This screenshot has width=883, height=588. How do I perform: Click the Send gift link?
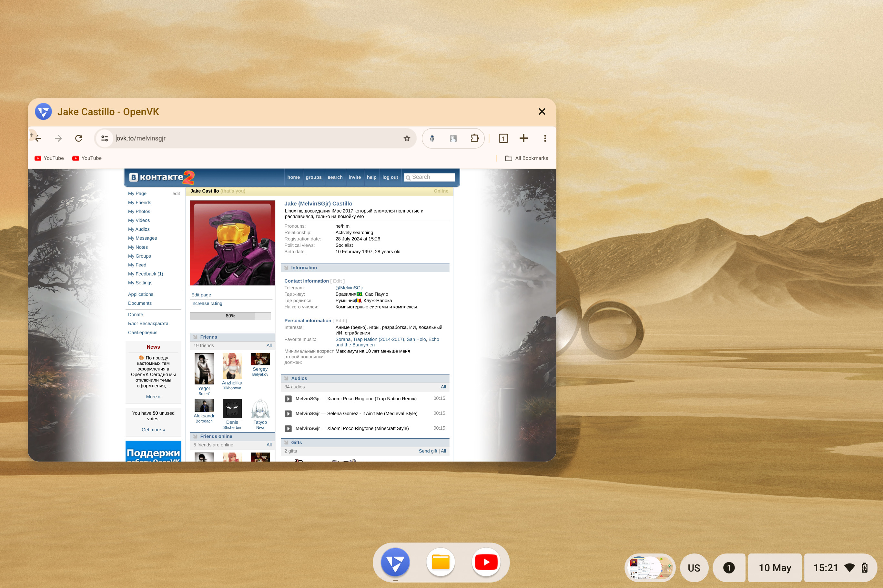[428, 451]
